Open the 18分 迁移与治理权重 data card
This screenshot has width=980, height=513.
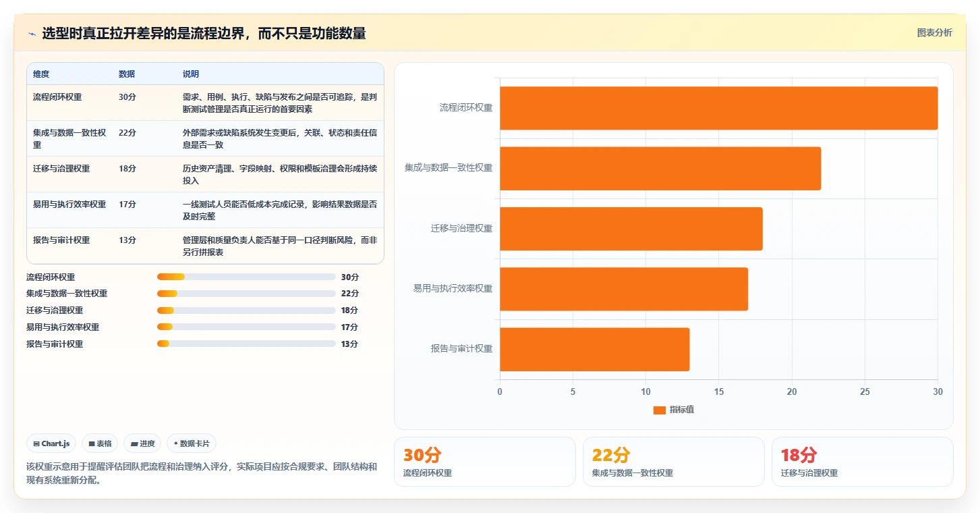point(862,462)
